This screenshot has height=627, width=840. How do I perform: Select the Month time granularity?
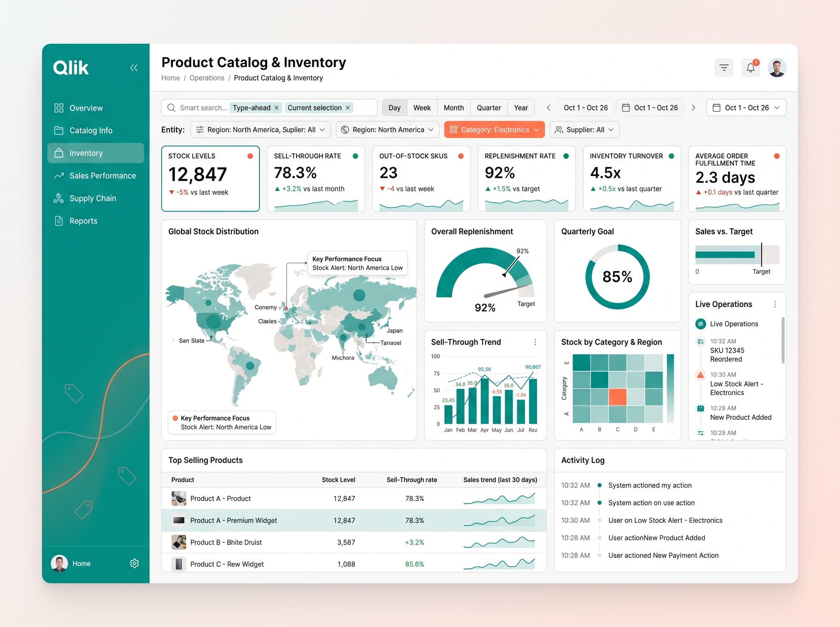(454, 108)
